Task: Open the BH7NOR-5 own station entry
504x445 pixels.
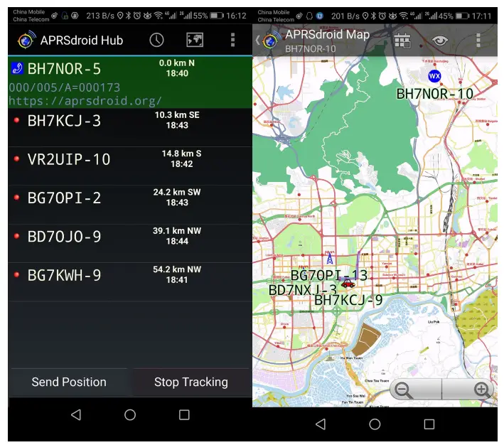Action: (130, 82)
